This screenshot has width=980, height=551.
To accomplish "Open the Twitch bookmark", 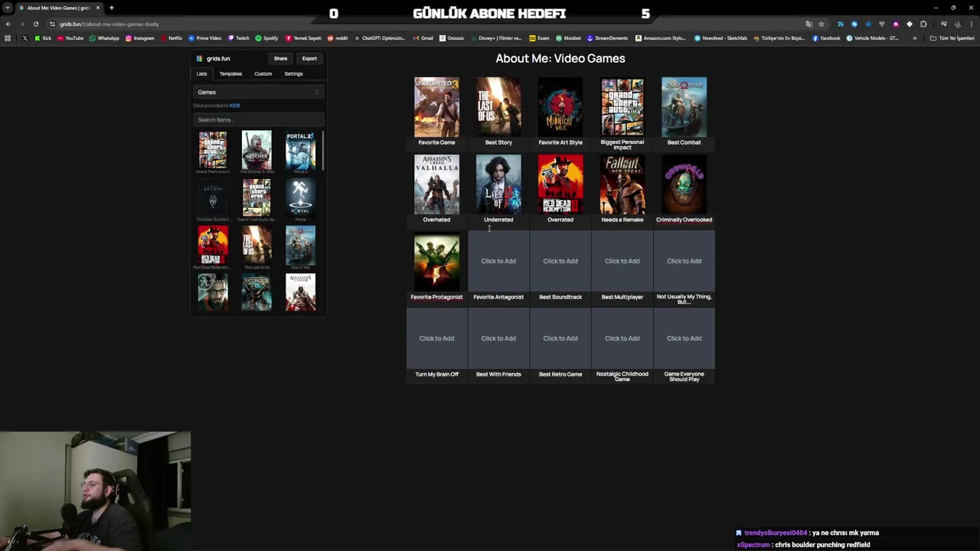I will click(238, 38).
